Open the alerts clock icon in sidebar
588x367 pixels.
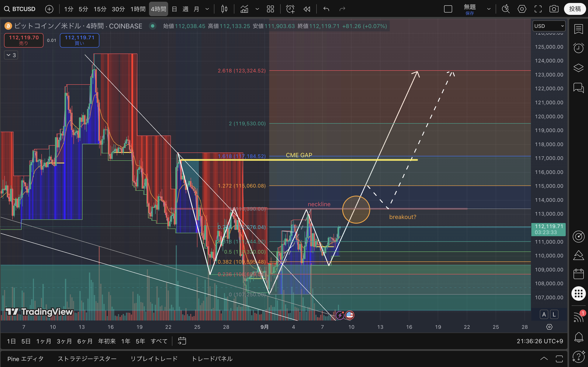point(578,48)
